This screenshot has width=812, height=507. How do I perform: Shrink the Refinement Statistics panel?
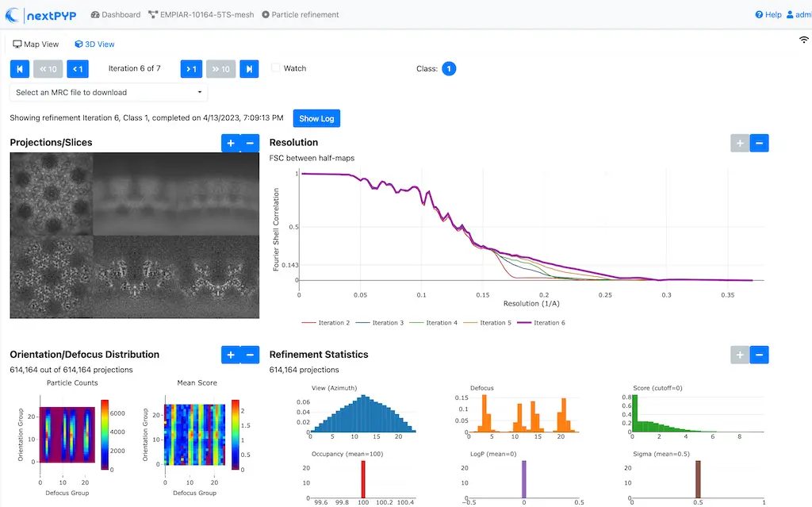759,355
